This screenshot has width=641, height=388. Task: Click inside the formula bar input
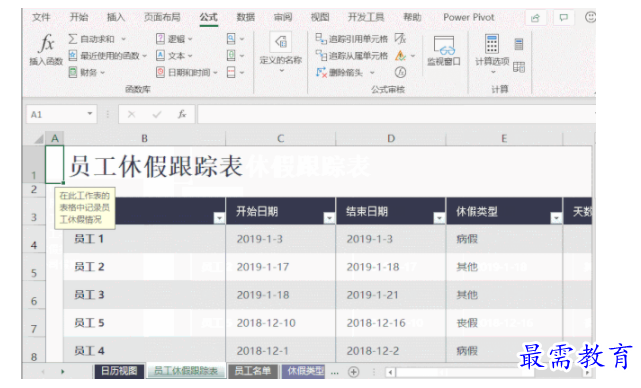(396, 114)
